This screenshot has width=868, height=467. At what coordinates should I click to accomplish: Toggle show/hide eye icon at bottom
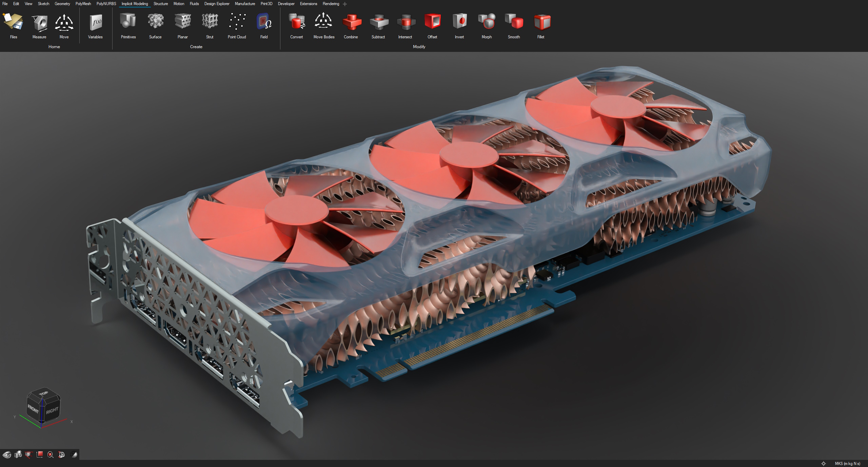(x=7, y=455)
